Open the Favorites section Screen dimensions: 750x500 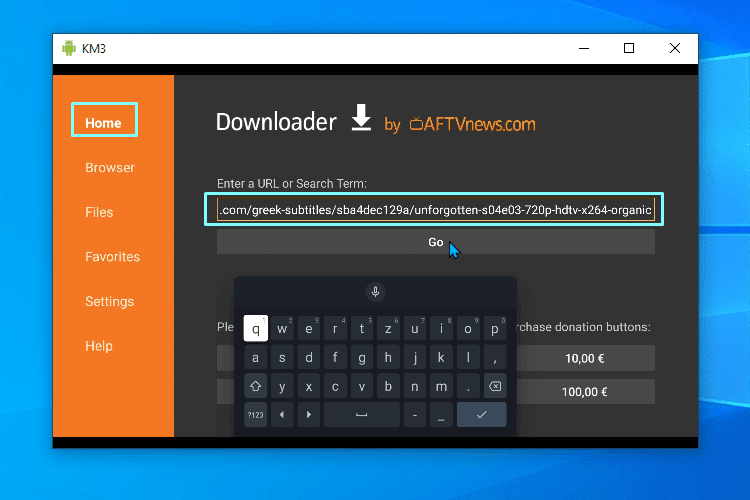click(x=112, y=256)
